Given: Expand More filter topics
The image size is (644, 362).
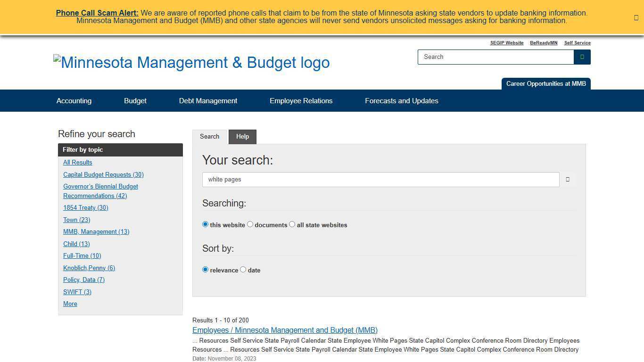Looking at the screenshot, I should pos(70,304).
